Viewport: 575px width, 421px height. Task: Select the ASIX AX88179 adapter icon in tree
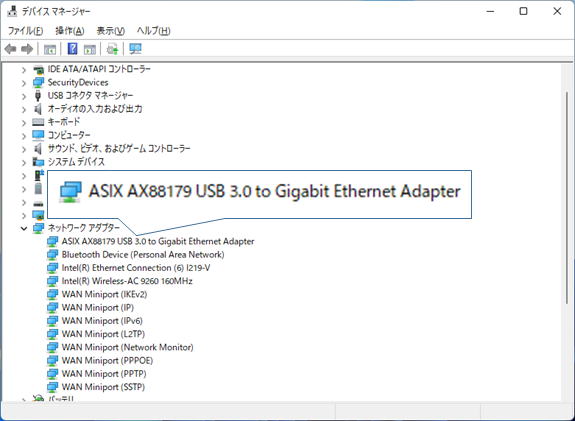point(52,241)
